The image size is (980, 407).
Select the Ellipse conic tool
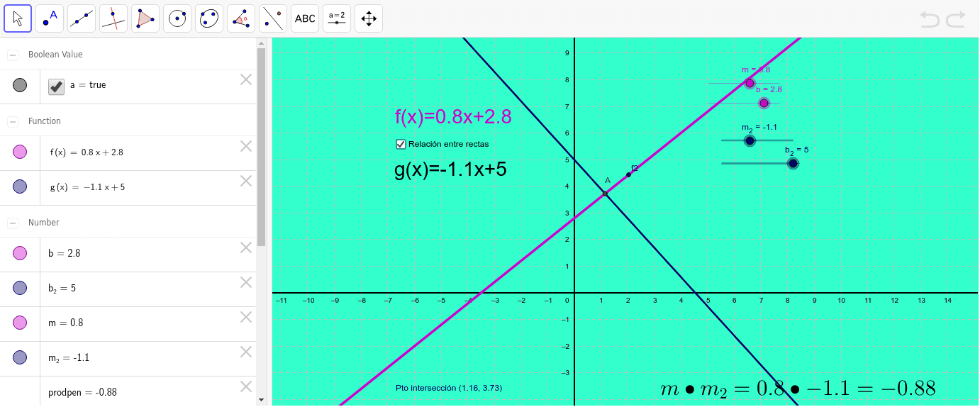coord(209,18)
